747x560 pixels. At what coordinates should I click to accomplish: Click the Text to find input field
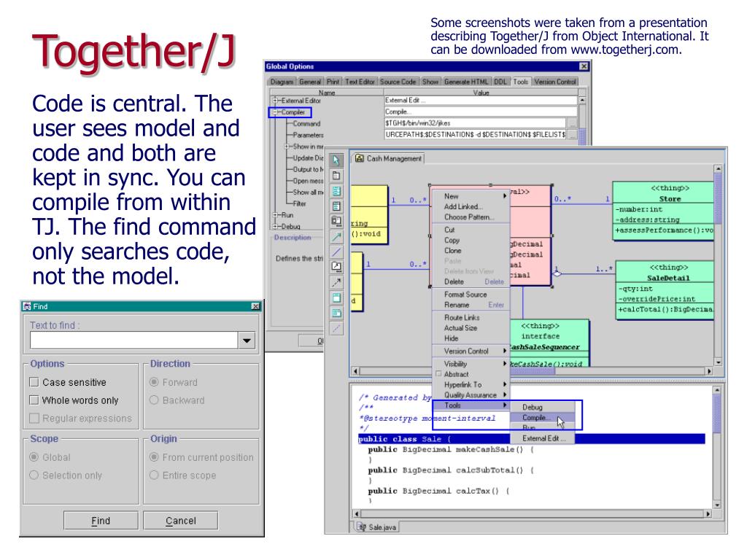click(134, 341)
